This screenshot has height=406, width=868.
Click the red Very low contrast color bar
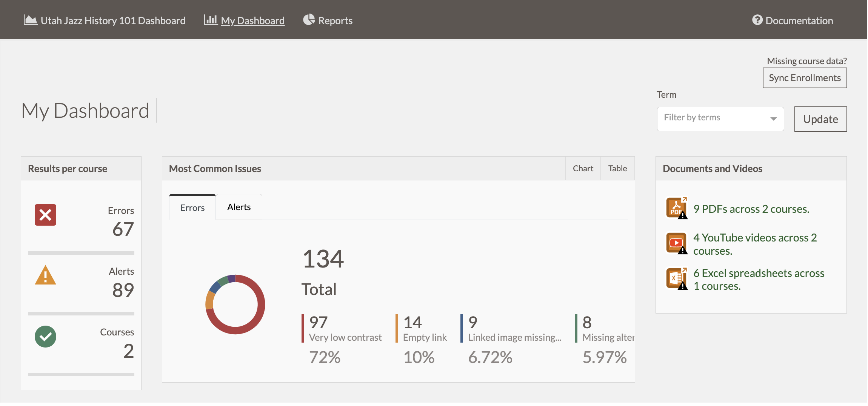pyautogui.click(x=303, y=328)
